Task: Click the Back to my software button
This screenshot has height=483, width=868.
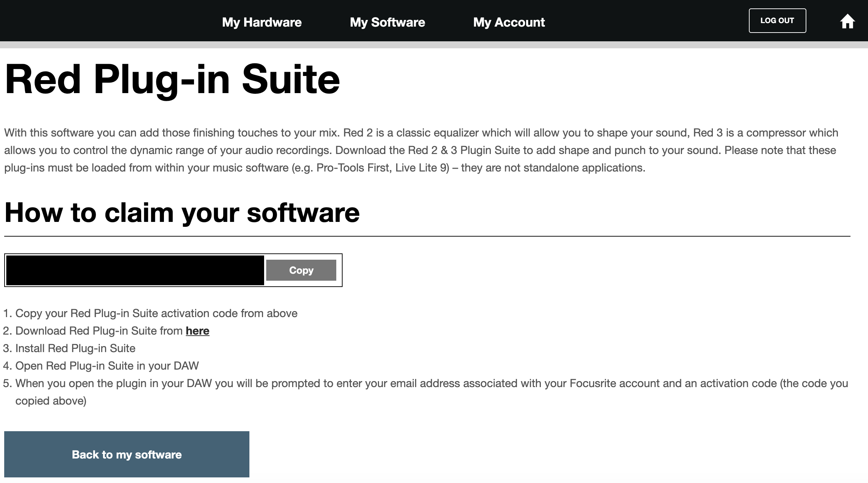Action: [x=127, y=454]
